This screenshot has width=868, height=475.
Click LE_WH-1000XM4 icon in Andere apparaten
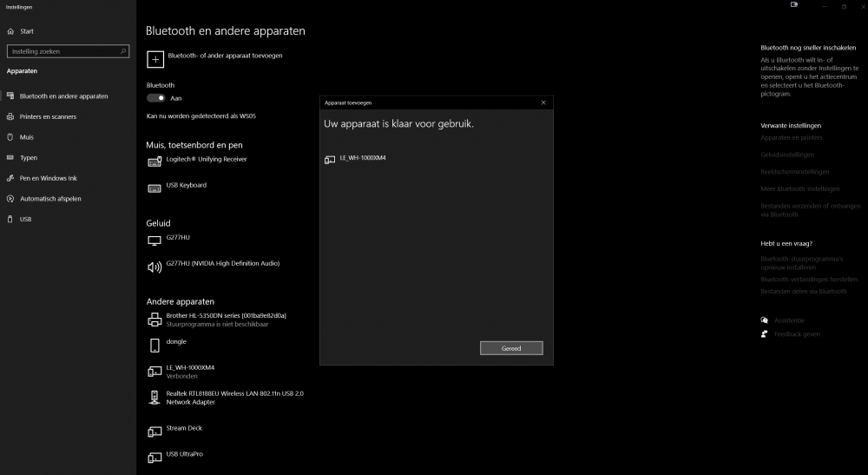coord(155,372)
